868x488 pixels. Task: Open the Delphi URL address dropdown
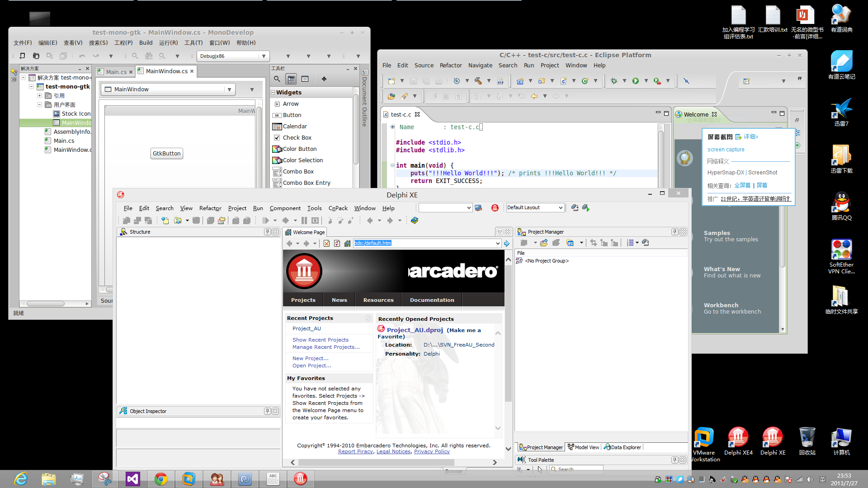498,244
